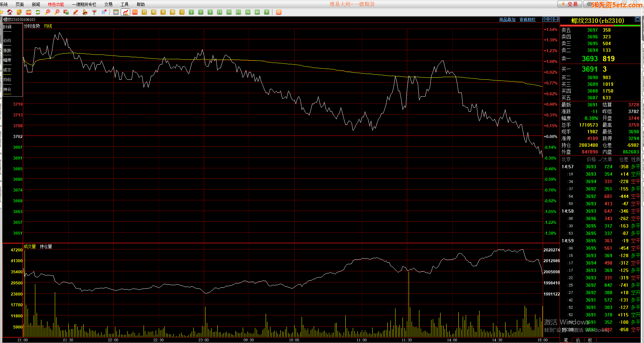This screenshot has height=343, width=644.
Task: Expand the quote panel with maximize icon
Action: [x=637, y=19]
